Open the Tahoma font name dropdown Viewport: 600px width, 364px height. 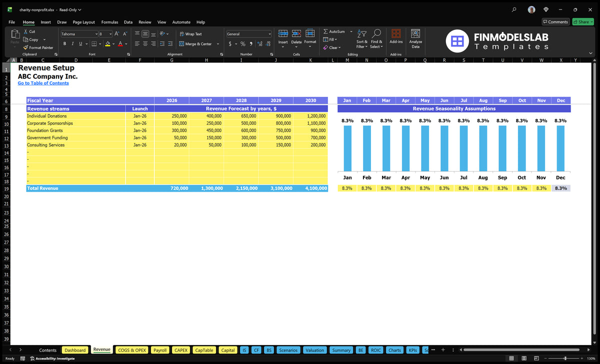(x=96, y=34)
